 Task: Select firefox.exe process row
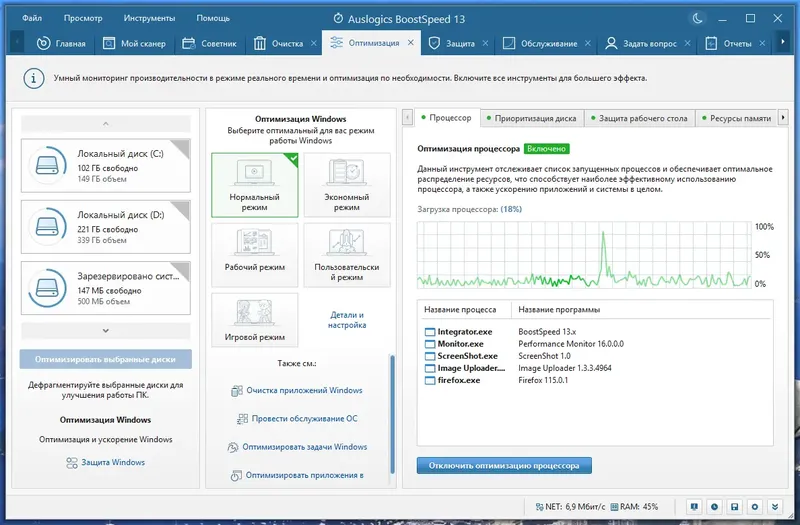pos(594,380)
